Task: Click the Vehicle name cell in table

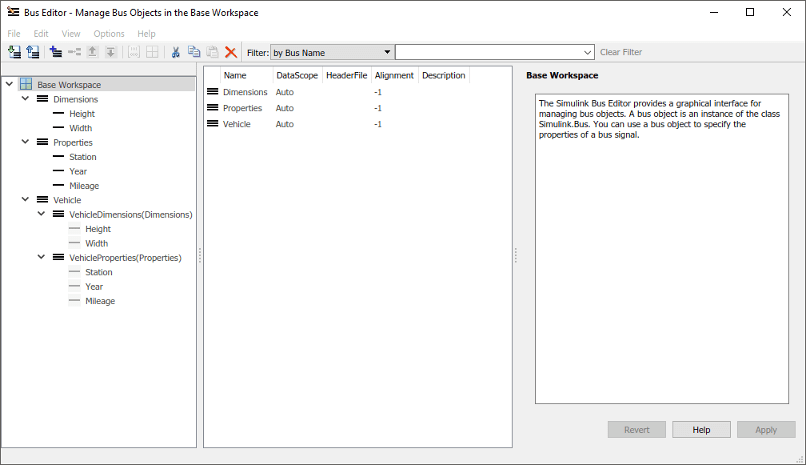Action: click(236, 124)
